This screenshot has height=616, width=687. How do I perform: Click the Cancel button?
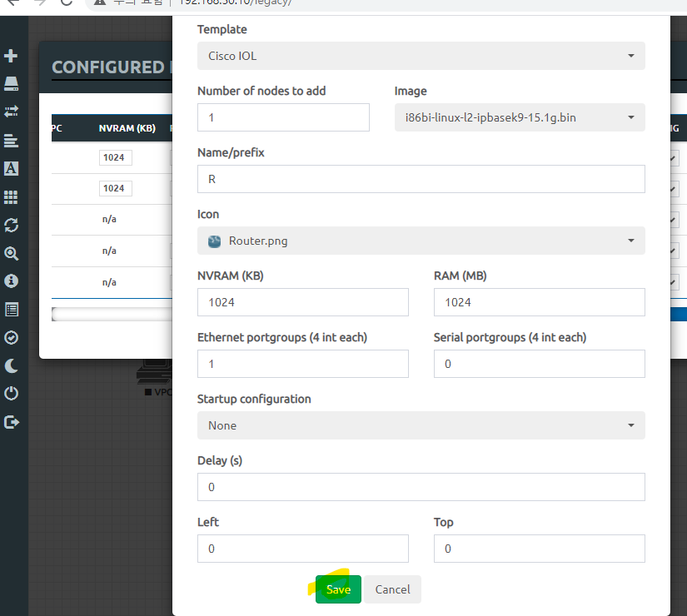[392, 589]
